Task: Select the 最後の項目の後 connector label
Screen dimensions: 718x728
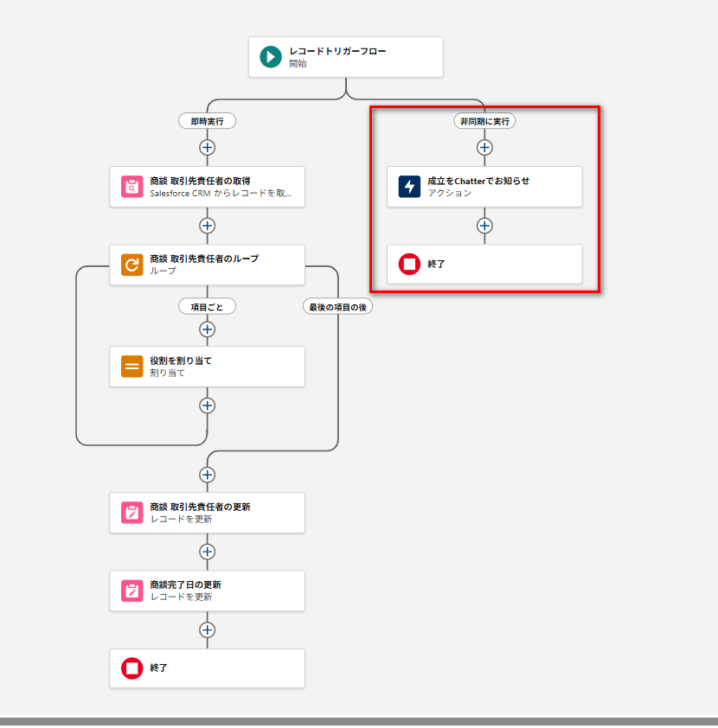Action: 337,306
